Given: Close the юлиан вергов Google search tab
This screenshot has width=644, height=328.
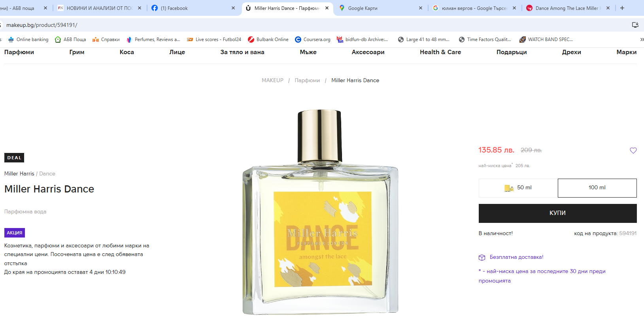Looking at the screenshot, I should coord(514,8).
